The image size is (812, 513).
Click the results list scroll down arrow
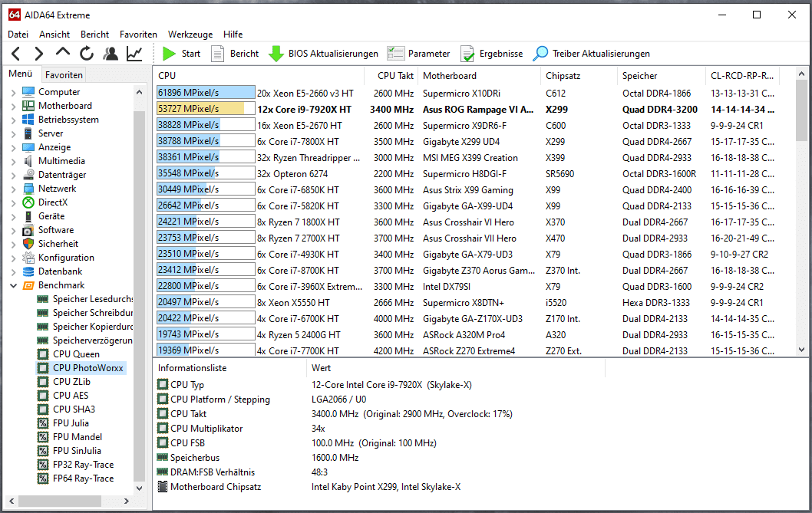click(x=802, y=350)
